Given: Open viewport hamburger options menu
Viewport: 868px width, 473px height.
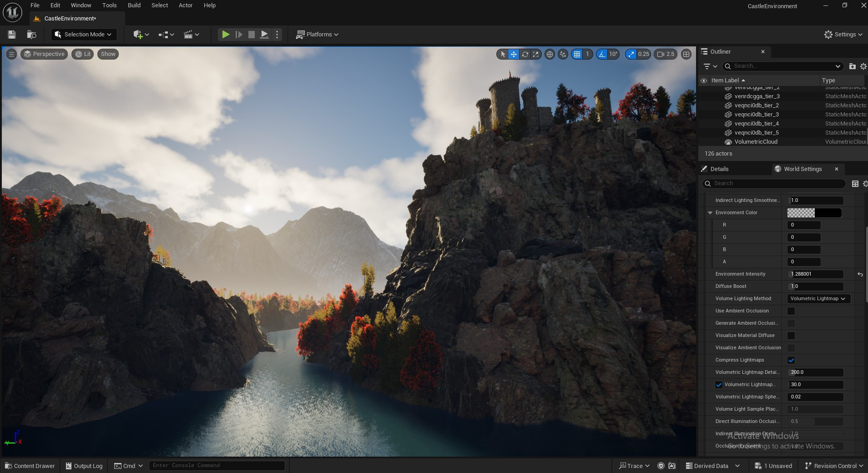Looking at the screenshot, I should point(11,54).
